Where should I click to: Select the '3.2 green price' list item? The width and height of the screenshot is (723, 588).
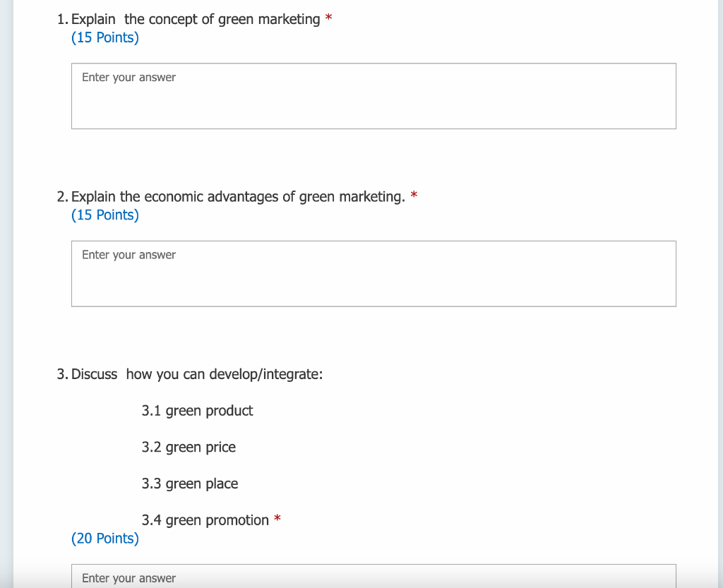(x=189, y=447)
